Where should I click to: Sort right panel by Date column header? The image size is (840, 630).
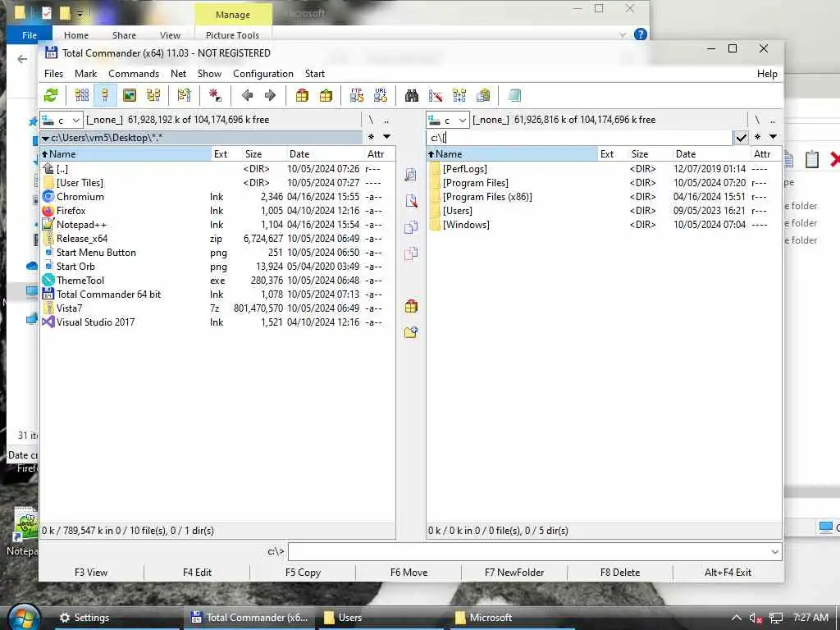click(x=711, y=154)
